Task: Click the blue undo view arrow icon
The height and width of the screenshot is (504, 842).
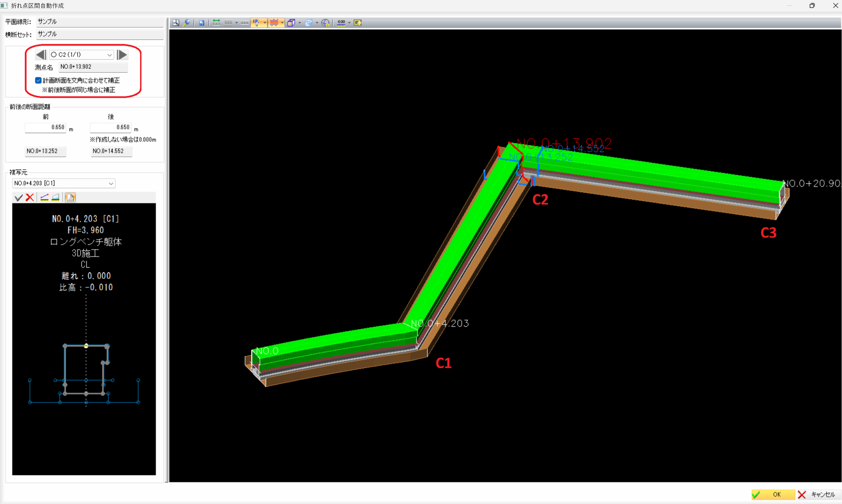Action: tap(201, 23)
